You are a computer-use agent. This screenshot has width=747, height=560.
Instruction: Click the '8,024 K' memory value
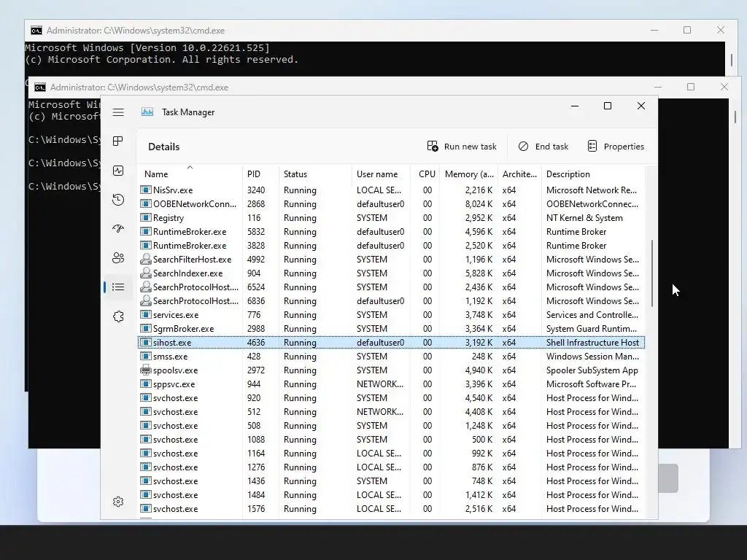tap(479, 204)
